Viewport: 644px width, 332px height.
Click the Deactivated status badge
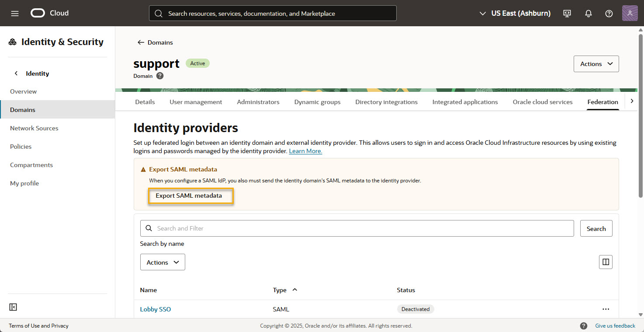click(415, 309)
